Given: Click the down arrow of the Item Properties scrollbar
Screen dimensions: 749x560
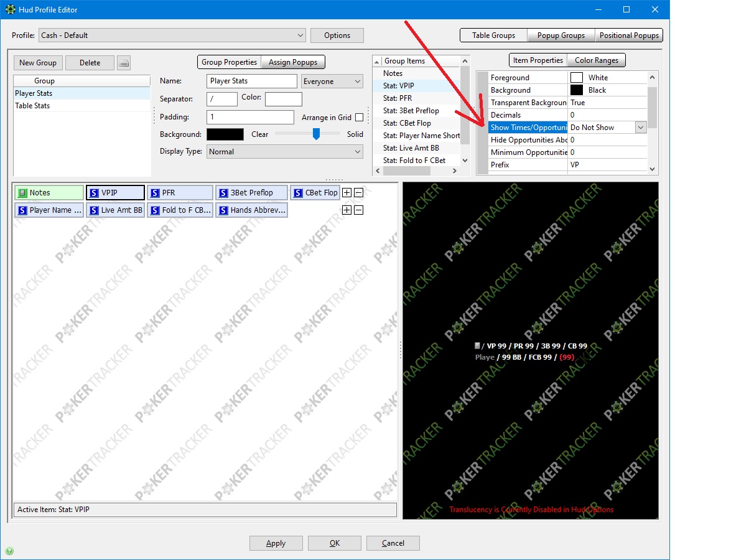Looking at the screenshot, I should pos(652,169).
